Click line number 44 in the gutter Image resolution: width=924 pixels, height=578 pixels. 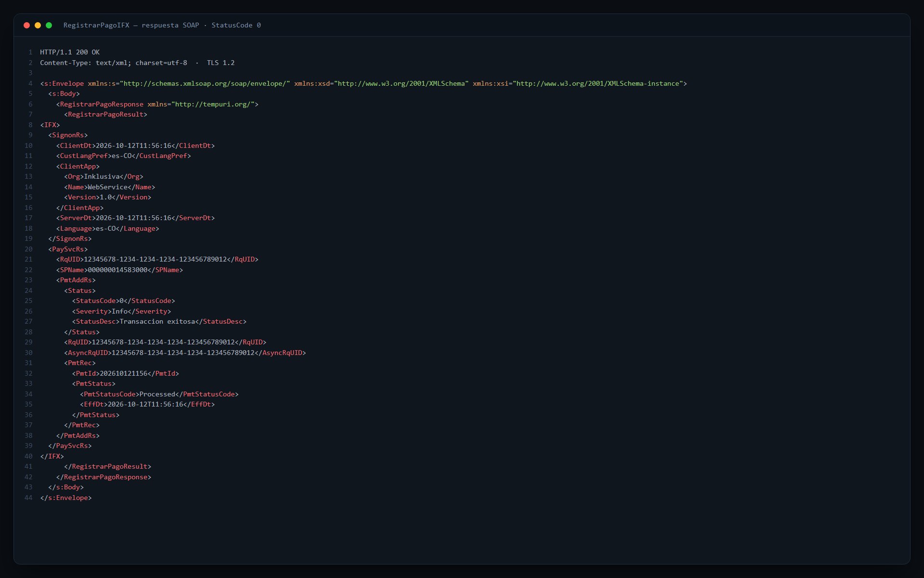tap(28, 498)
